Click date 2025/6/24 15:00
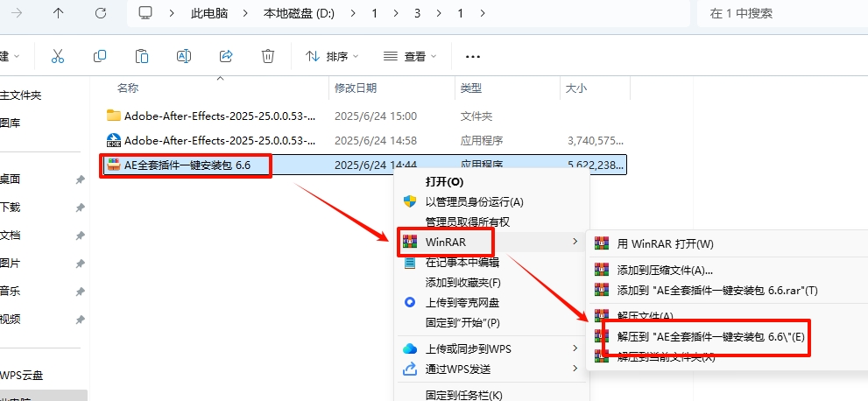 click(x=376, y=116)
